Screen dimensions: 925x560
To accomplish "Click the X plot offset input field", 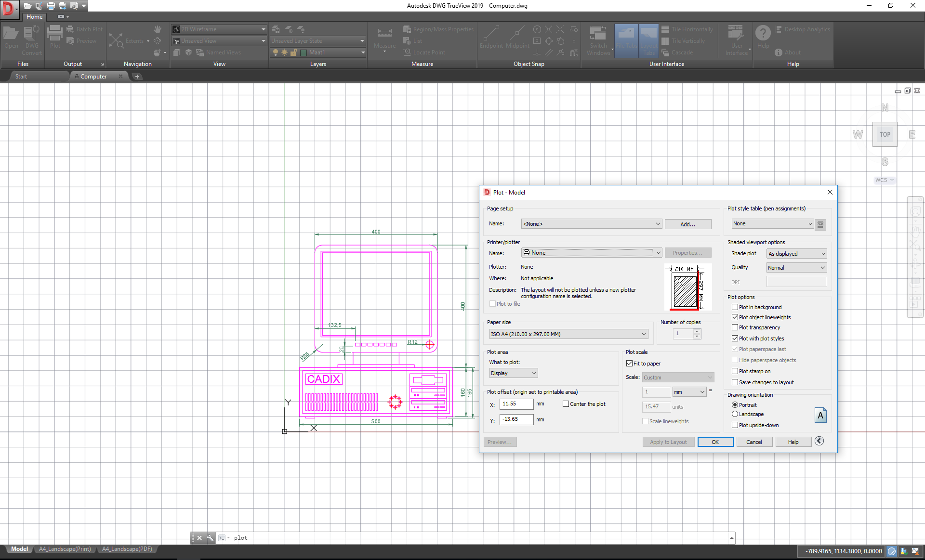I will click(516, 404).
